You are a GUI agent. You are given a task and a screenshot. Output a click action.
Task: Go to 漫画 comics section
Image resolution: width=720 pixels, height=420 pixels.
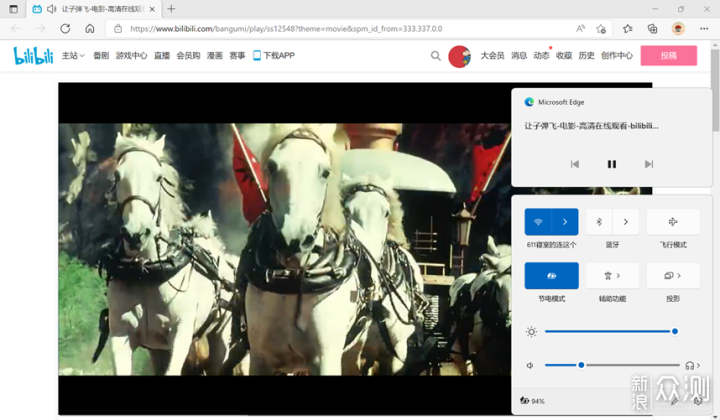[x=214, y=56]
